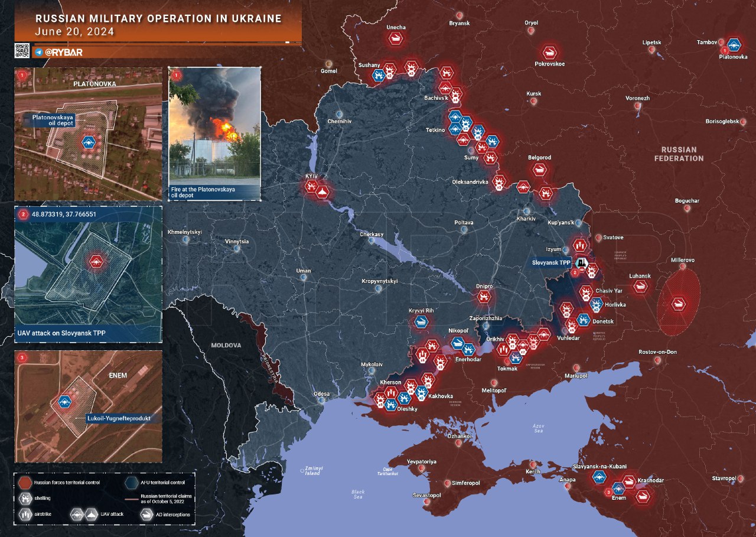Click the blue icon at Kryvyi Rih

[x=421, y=322]
